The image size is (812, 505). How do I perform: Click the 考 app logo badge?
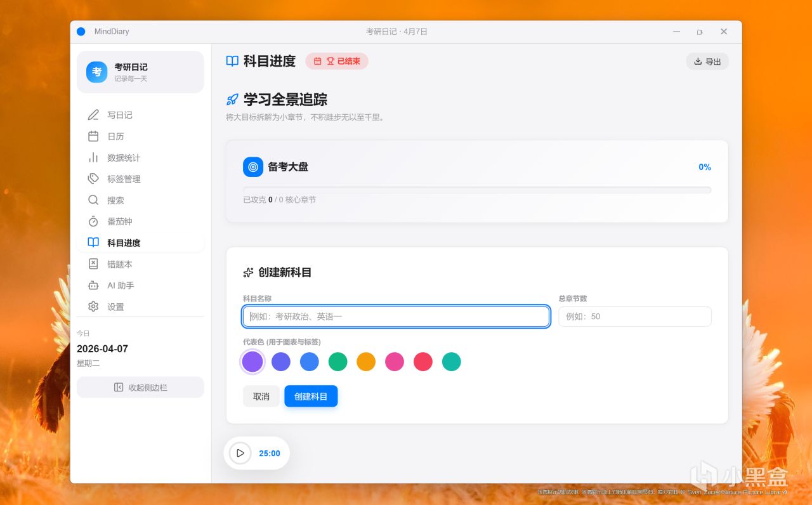click(x=97, y=72)
